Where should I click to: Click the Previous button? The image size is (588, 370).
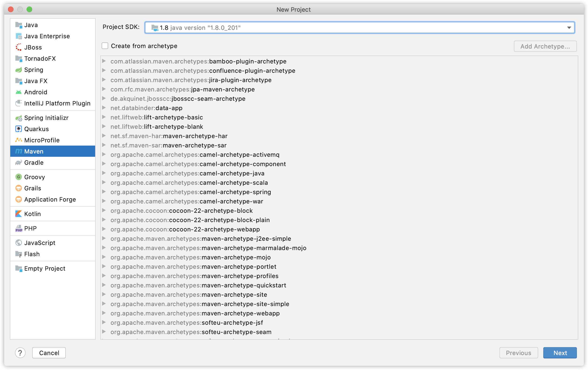519,353
